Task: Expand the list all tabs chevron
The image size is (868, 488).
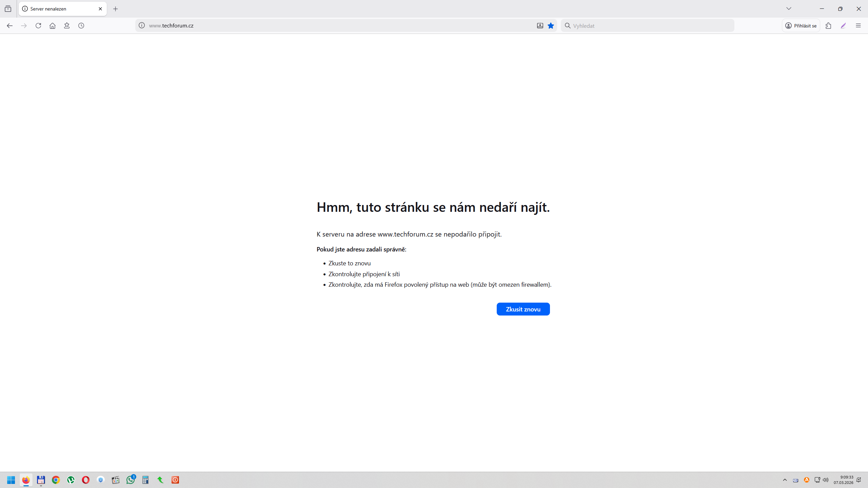Action: [789, 9]
